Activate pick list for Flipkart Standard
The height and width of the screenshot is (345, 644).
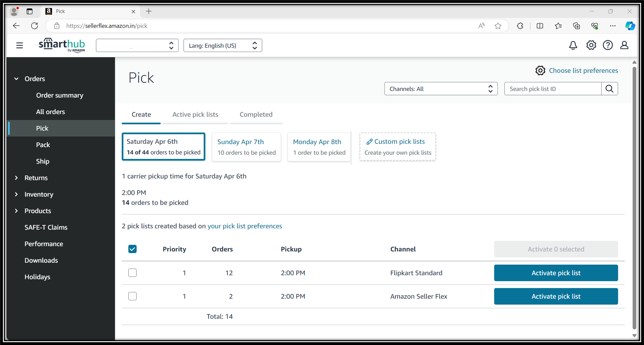(555, 273)
